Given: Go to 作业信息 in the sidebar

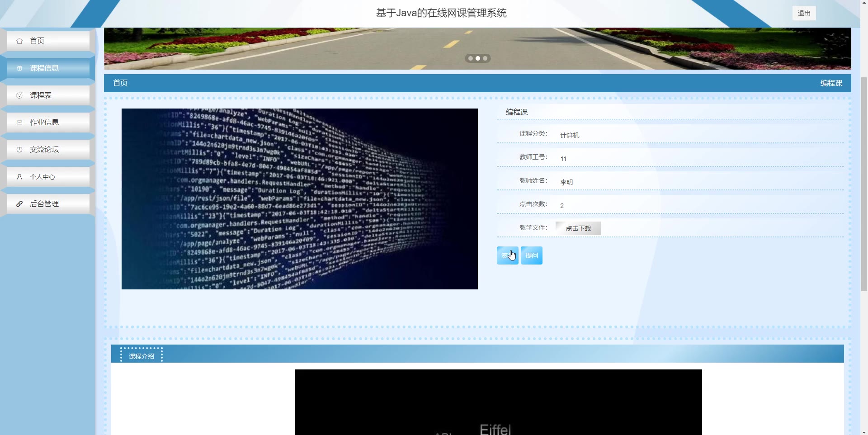Looking at the screenshot, I should (x=48, y=123).
